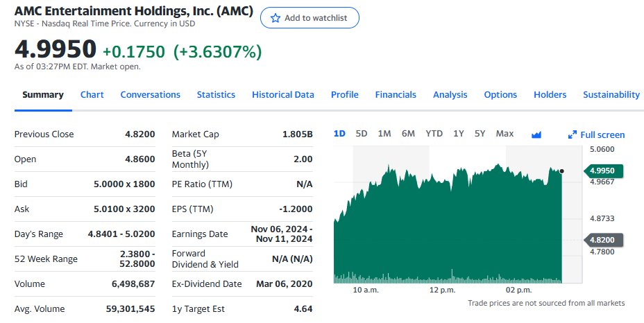Switch to the Analysis tab
The width and height of the screenshot is (644, 323).
tap(450, 95)
